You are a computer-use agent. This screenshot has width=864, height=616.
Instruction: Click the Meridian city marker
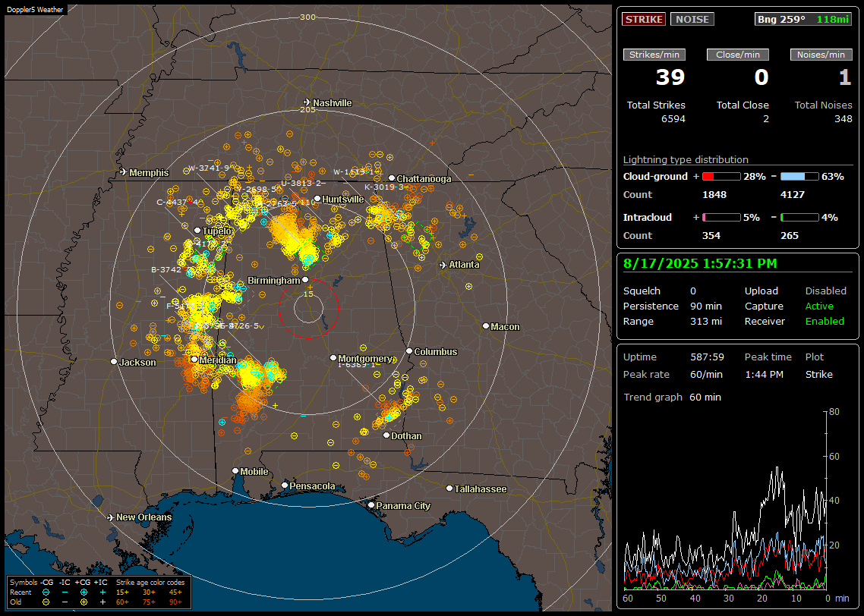coord(194,360)
